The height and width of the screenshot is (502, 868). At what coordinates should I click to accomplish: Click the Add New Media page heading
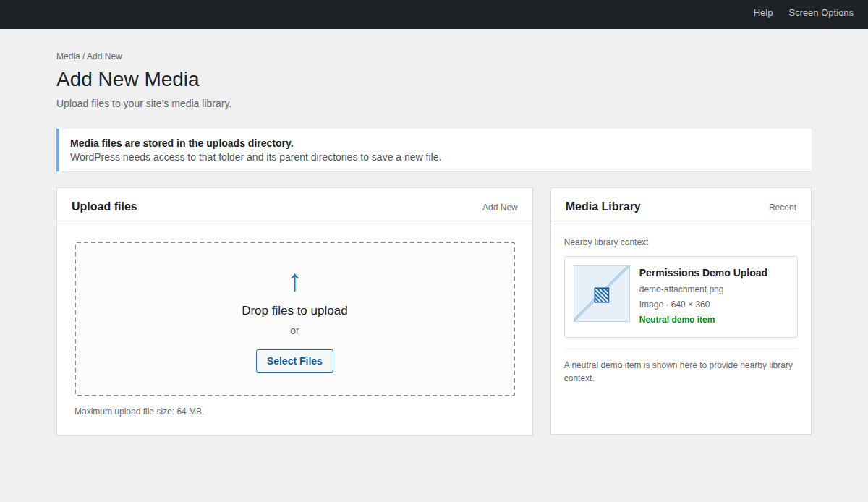pos(128,79)
